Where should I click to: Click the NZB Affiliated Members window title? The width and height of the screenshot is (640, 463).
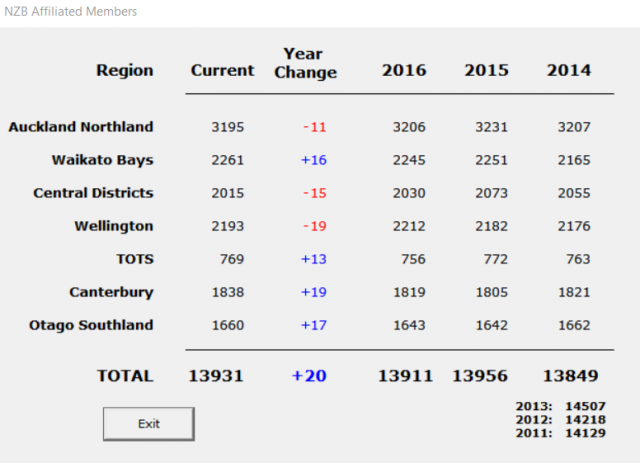pyautogui.click(x=71, y=11)
